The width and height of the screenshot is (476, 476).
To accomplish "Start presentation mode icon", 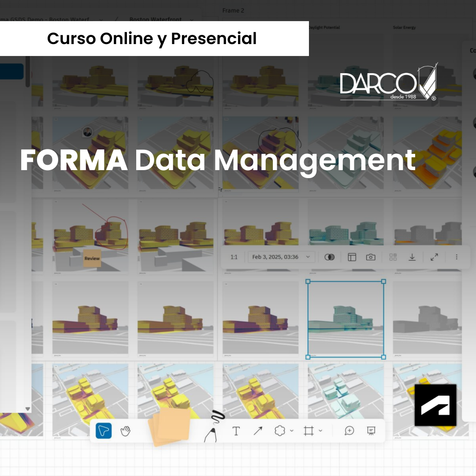I will tap(371, 431).
